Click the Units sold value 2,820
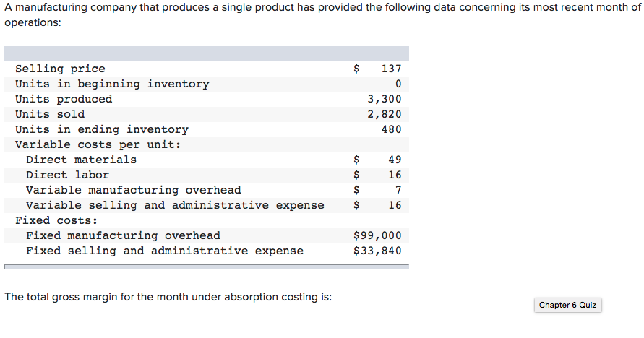Image resolution: width=644 pixels, height=338 pixels. [384, 114]
